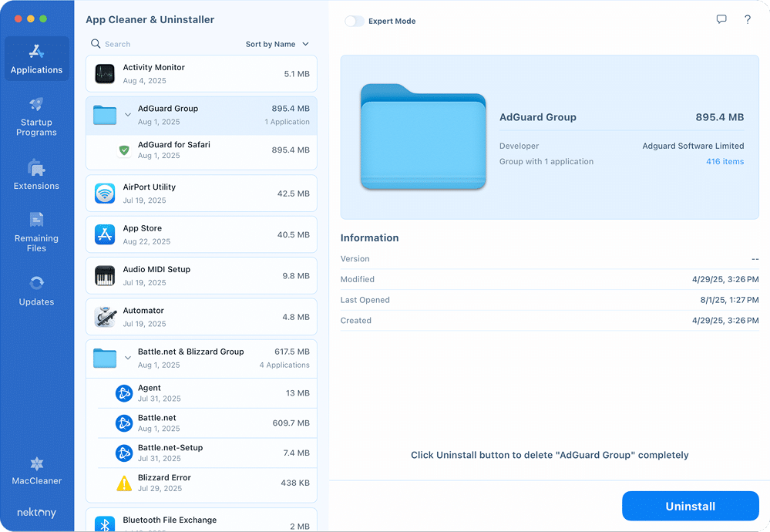This screenshot has width=770, height=532.
Task: Click the large AdGuard Group folder image
Action: (x=423, y=137)
